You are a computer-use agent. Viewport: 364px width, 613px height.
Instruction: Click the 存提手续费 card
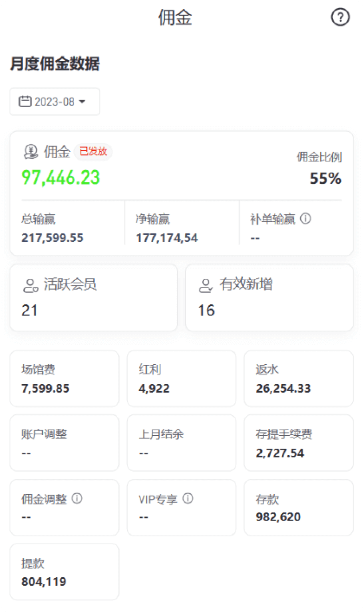[298, 443]
